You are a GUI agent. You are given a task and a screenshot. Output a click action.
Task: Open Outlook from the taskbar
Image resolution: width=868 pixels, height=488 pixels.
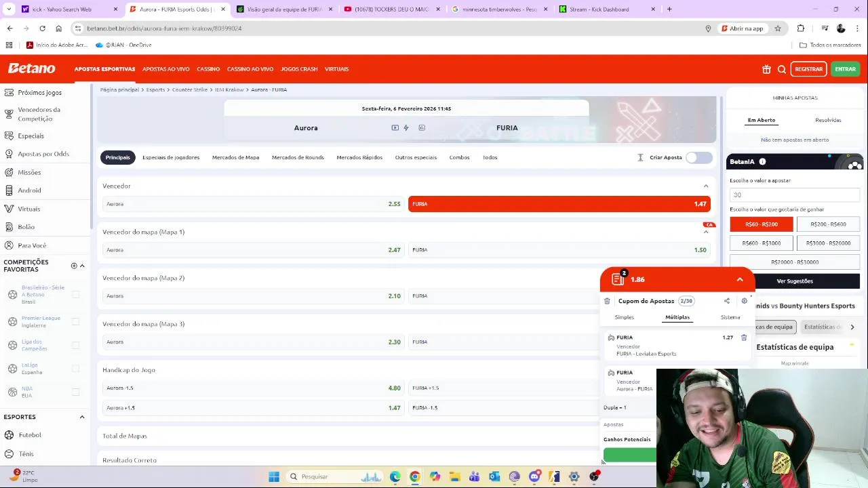tap(494, 476)
